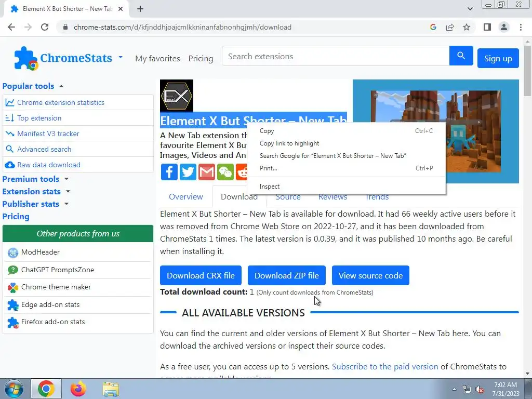Click the browser back arrow

[11, 27]
